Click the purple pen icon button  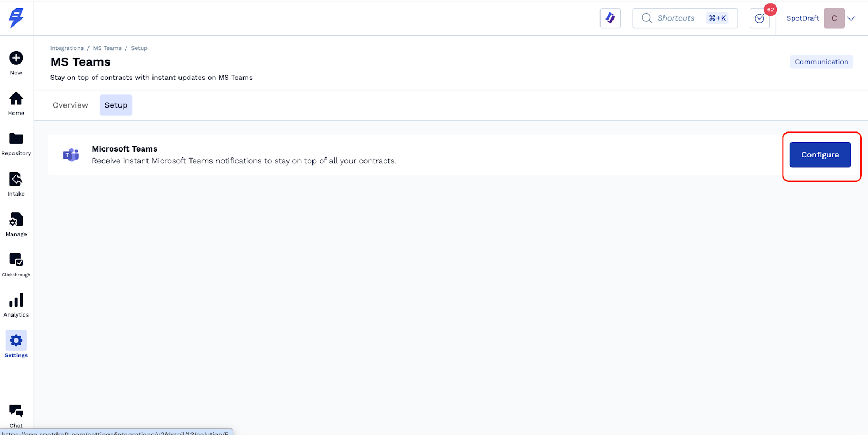(x=610, y=18)
